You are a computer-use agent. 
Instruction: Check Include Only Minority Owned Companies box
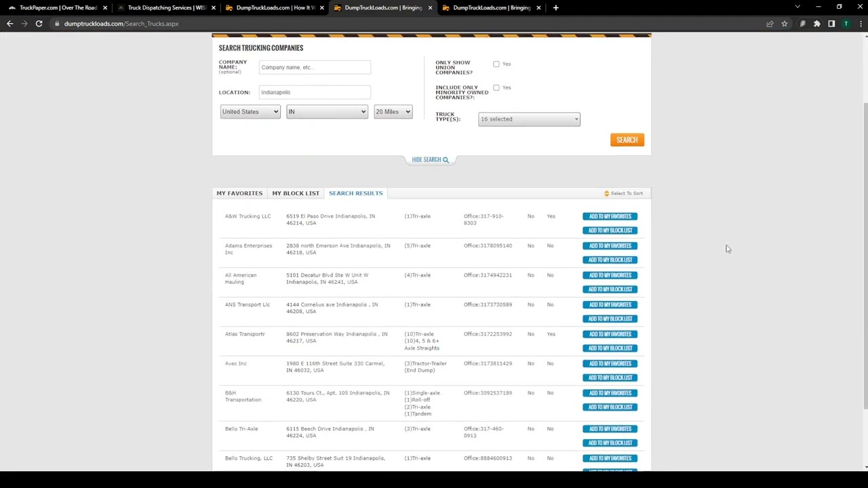click(x=496, y=87)
